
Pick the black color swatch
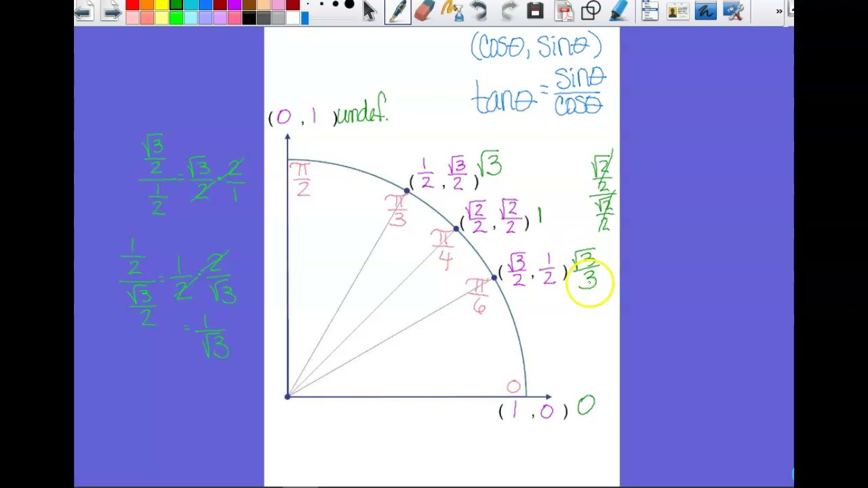pyautogui.click(x=250, y=18)
